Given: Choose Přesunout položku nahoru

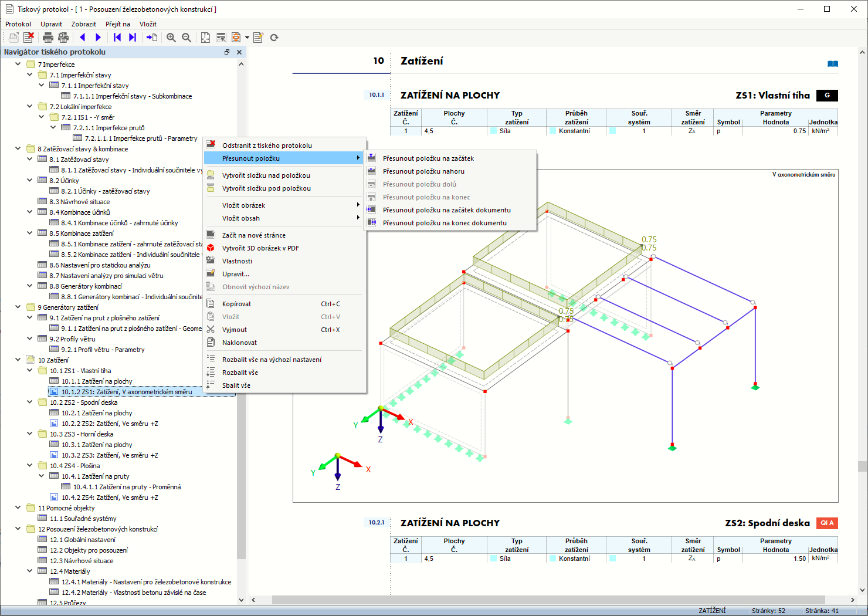Looking at the screenshot, I should pos(423,171).
